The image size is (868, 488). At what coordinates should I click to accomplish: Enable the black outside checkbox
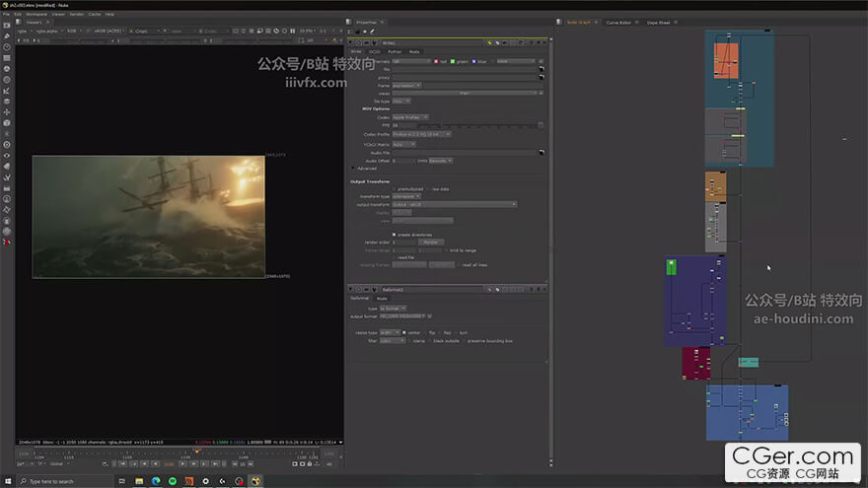431,340
